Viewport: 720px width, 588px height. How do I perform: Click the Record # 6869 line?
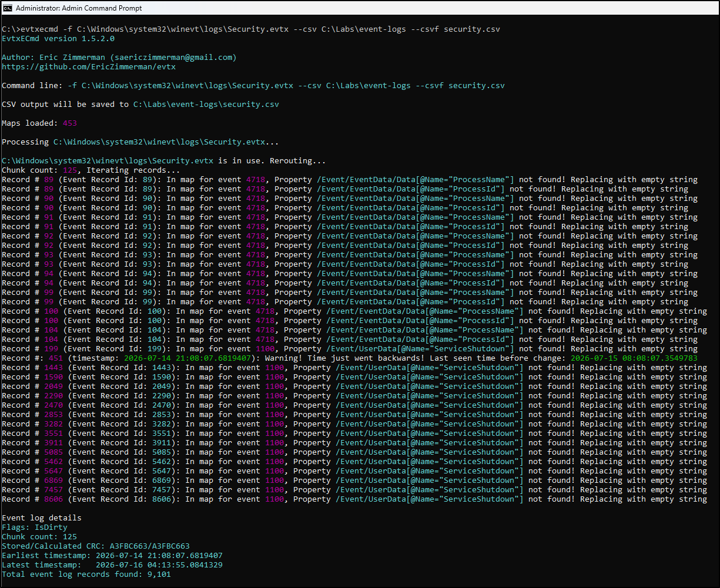(354, 481)
